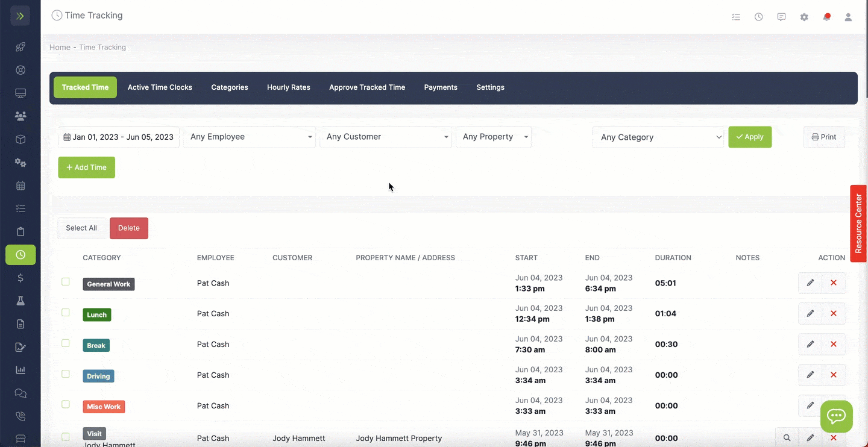
Task: Check the Visit row checkbox
Action: coord(66,437)
